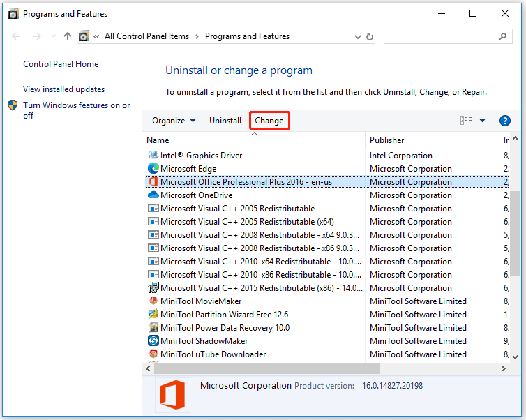
Task: Open View installed updates link
Action: click(63, 89)
